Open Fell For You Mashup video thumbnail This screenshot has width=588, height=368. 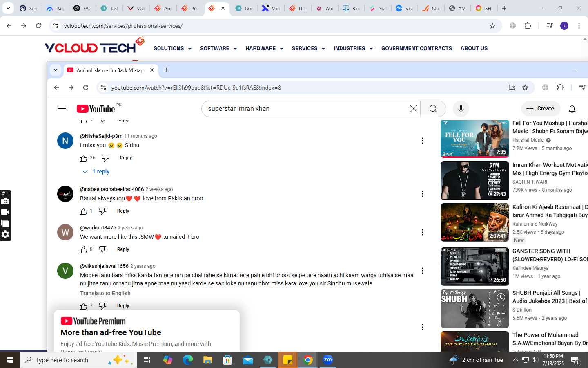(475, 139)
